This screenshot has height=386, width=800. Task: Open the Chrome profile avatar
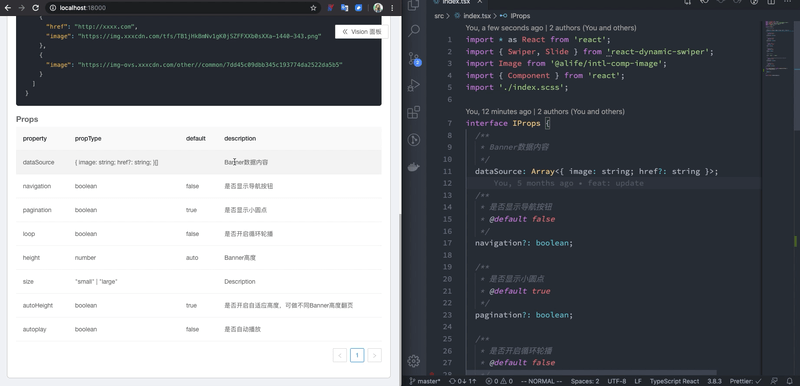[x=378, y=8]
